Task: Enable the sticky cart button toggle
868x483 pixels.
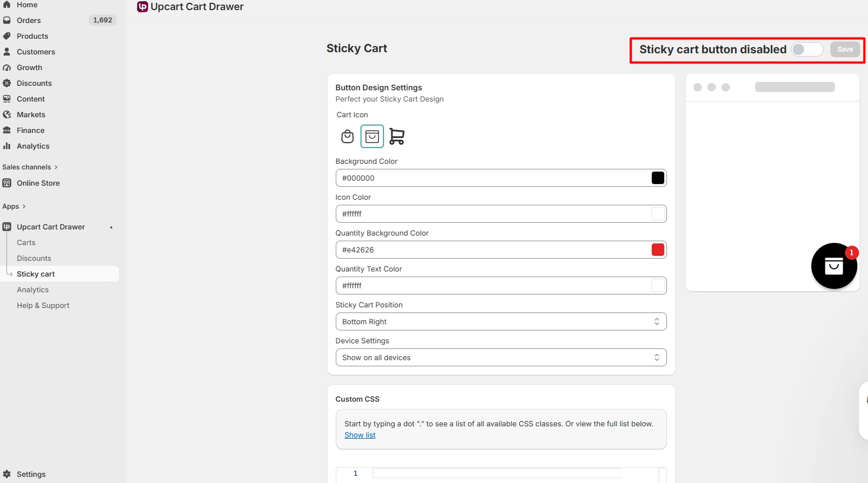Action: pos(807,49)
